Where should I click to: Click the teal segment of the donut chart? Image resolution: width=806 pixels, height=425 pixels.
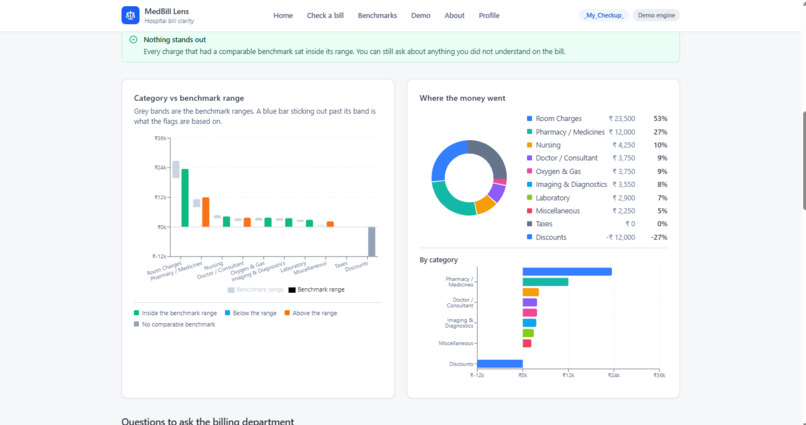[x=450, y=201]
